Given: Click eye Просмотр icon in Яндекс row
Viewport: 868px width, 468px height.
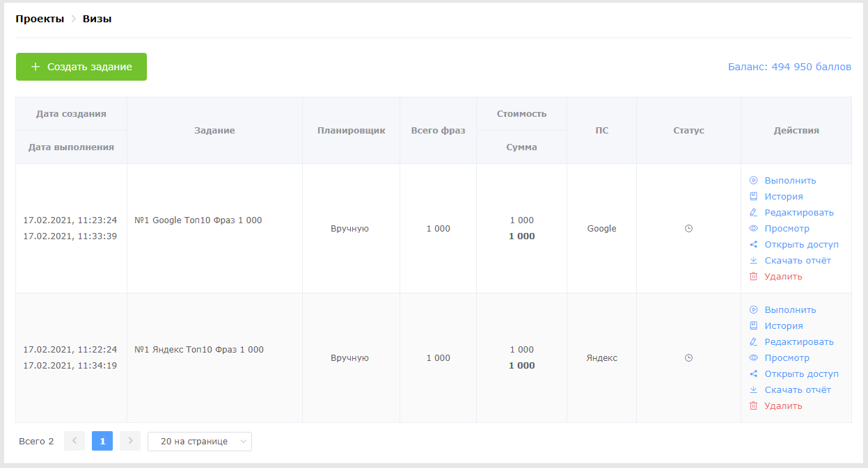Looking at the screenshot, I should [x=753, y=357].
